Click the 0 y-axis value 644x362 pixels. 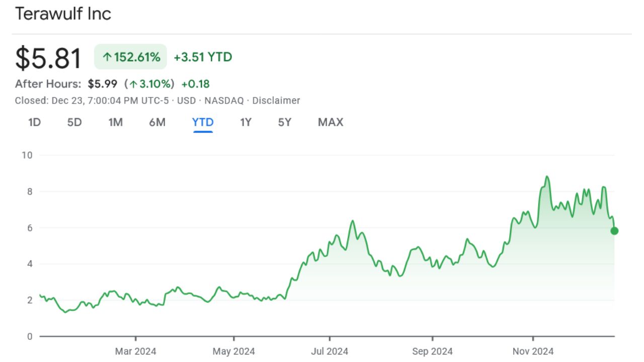29,336
